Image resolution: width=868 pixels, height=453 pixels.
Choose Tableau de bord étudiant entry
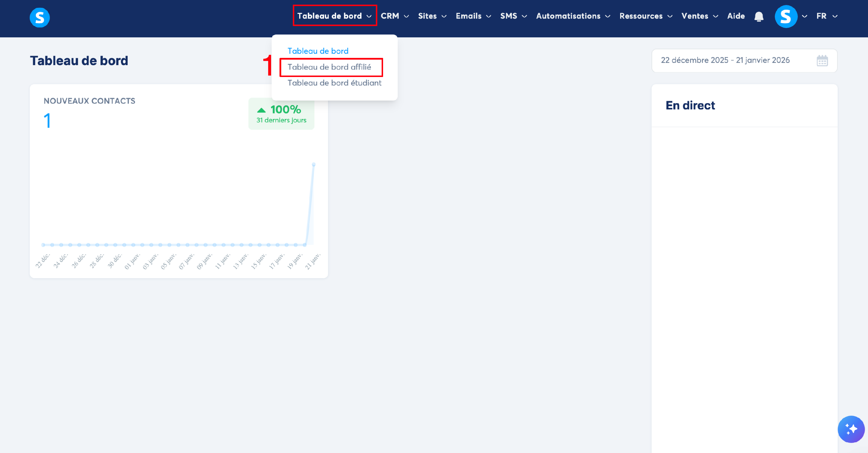point(334,83)
